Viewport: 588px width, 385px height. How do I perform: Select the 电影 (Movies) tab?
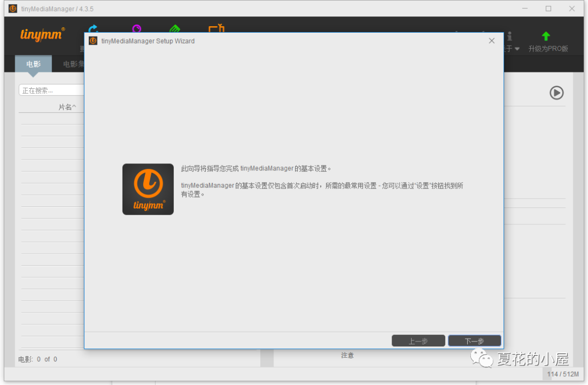[33, 64]
